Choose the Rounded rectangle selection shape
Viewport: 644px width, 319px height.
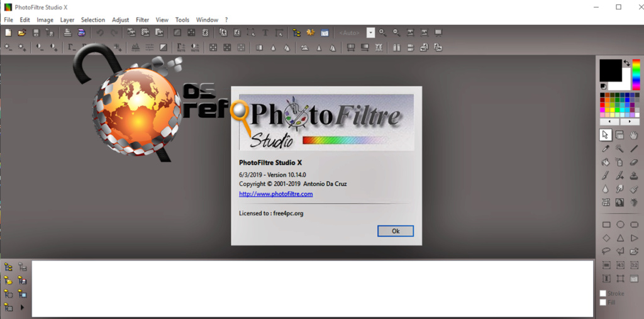click(x=634, y=225)
